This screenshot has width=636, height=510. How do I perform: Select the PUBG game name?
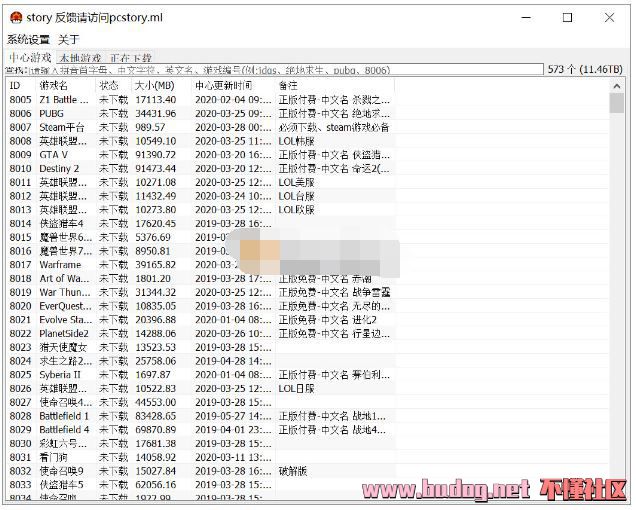(52, 114)
